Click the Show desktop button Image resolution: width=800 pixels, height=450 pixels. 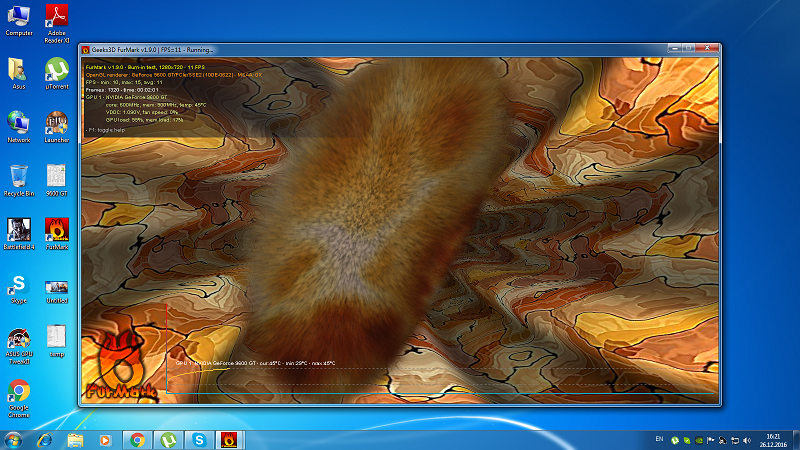point(796,440)
